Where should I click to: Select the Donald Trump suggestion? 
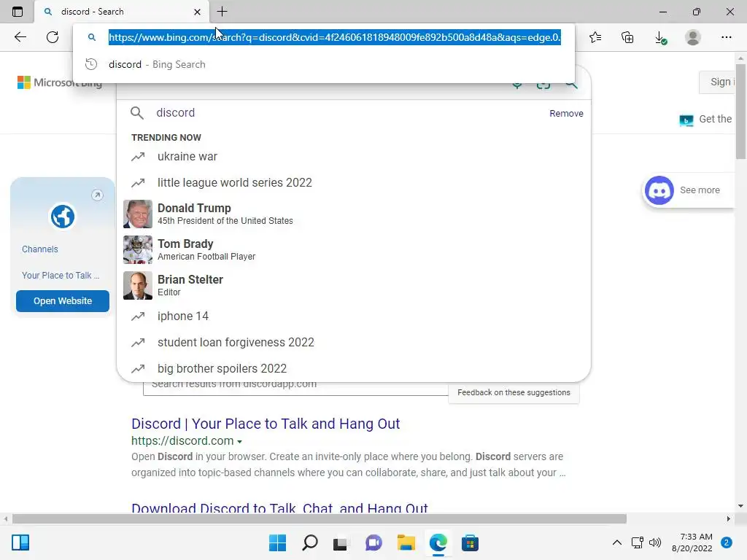pyautogui.click(x=354, y=214)
